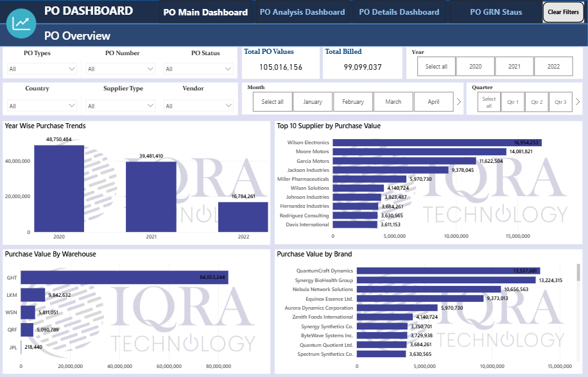
Task: Filter by year 2022 in slicer
Action: [x=553, y=66]
